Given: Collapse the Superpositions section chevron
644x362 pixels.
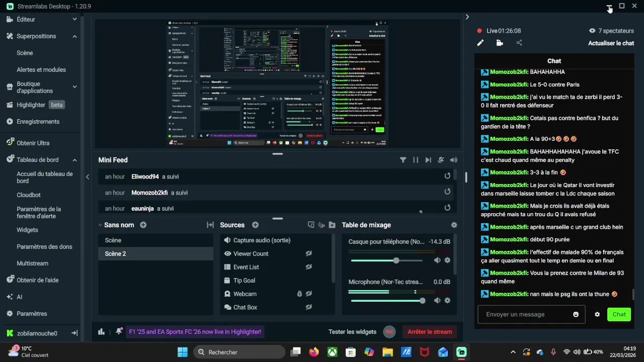Looking at the screenshot, I should (x=74, y=36).
